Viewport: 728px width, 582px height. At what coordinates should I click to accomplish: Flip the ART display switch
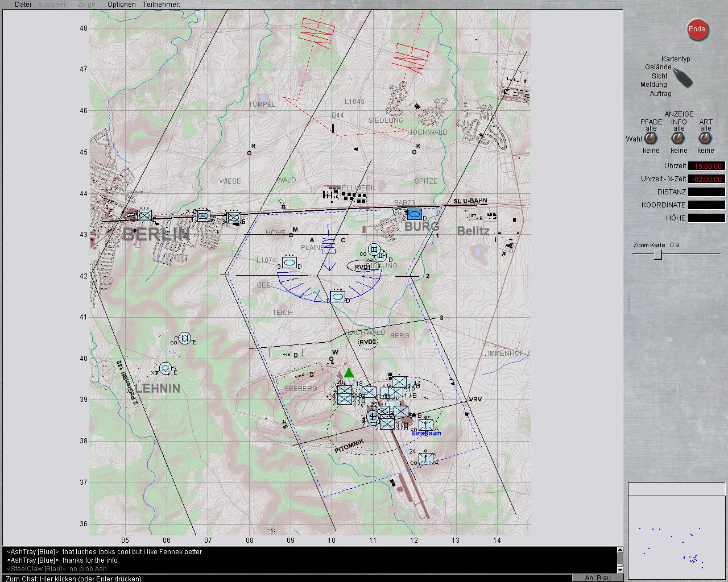click(706, 139)
